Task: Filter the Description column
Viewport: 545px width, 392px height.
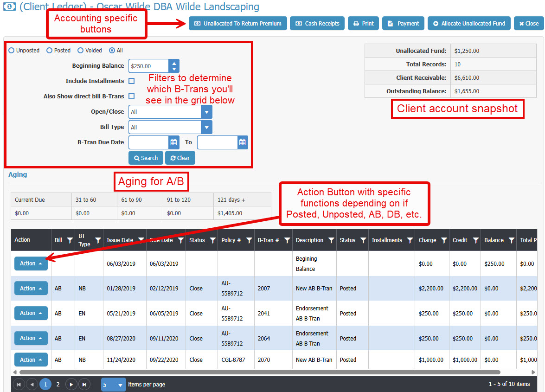Action: 331,240
